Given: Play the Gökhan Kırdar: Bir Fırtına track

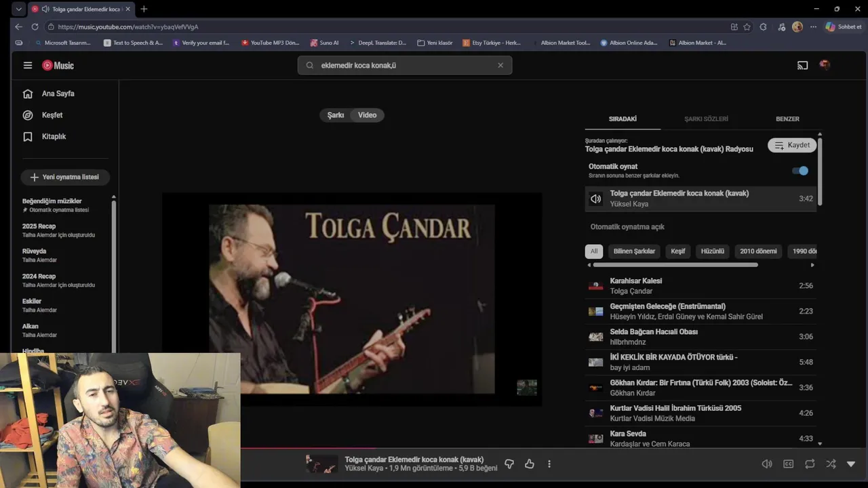Looking at the screenshot, I should pos(701,388).
